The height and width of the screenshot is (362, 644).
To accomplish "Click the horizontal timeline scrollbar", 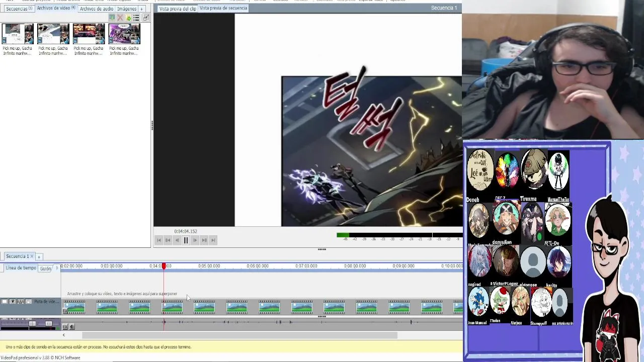I will pos(239,335).
